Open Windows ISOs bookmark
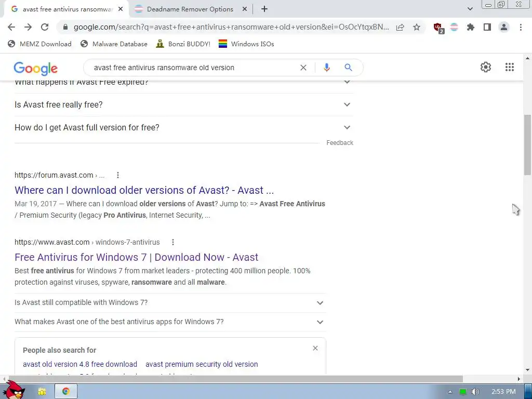 (246, 44)
